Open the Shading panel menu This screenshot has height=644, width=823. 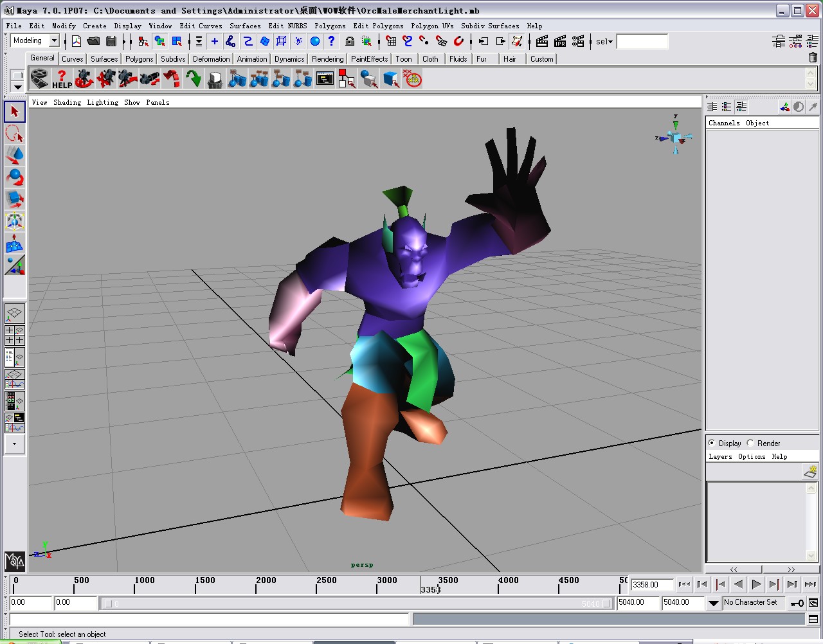click(x=67, y=102)
